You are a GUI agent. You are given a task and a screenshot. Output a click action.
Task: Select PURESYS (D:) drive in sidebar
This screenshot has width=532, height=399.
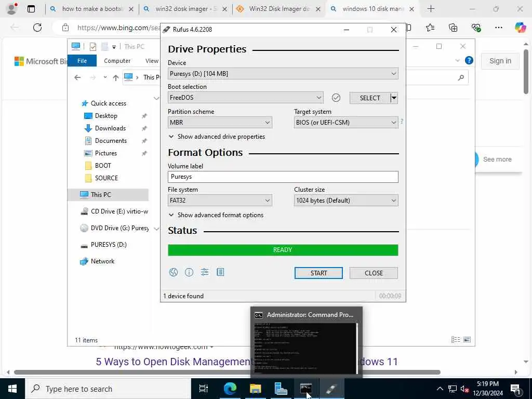[109, 245]
